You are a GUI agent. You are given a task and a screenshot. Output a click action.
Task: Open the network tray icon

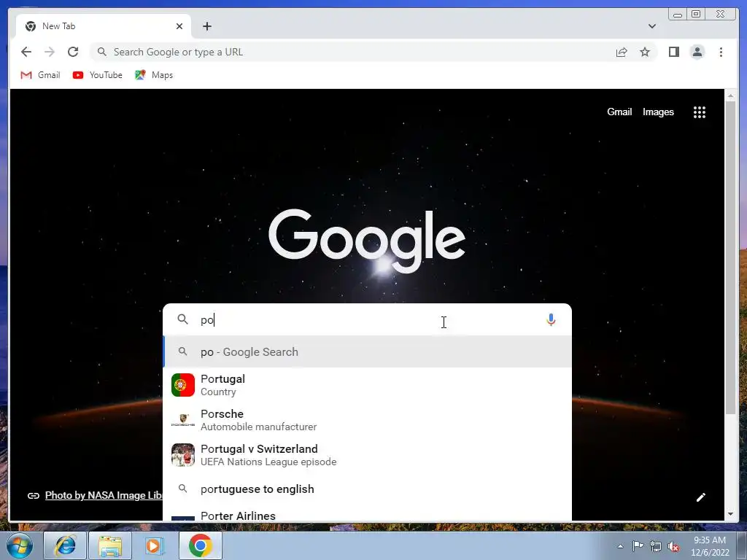[x=656, y=546]
